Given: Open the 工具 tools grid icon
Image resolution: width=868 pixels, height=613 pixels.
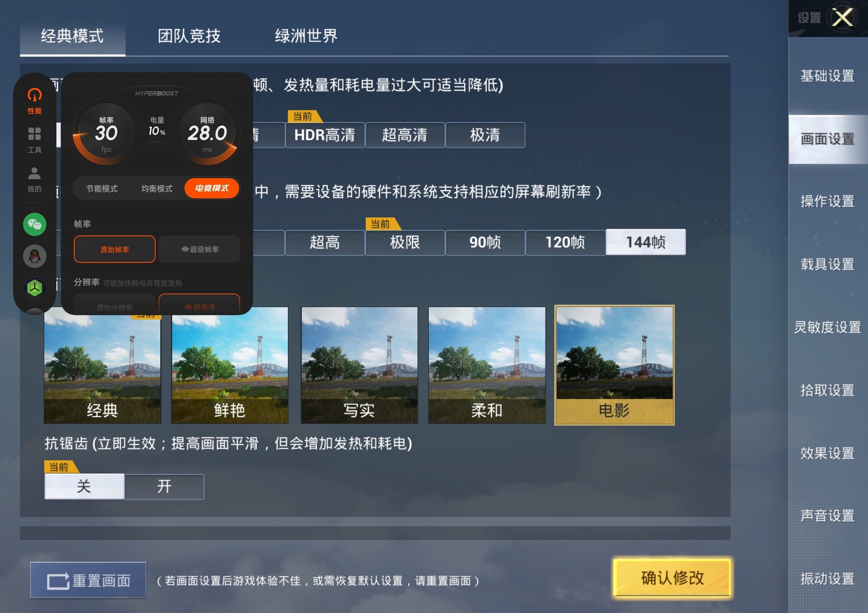Looking at the screenshot, I should tap(35, 140).
